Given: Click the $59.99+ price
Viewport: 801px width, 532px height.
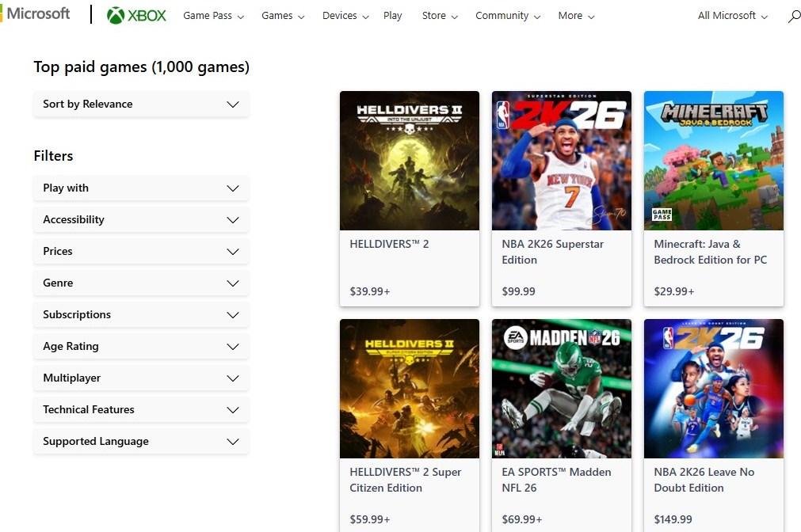Looking at the screenshot, I should (x=370, y=520).
